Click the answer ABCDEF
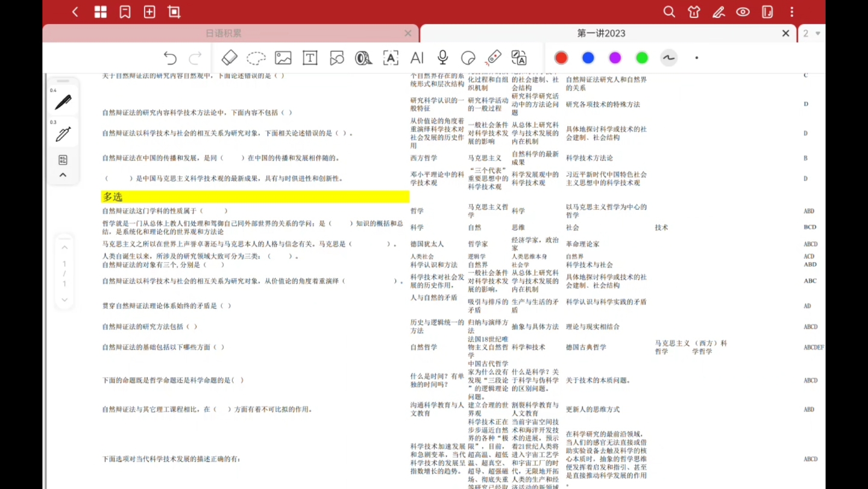 click(813, 347)
